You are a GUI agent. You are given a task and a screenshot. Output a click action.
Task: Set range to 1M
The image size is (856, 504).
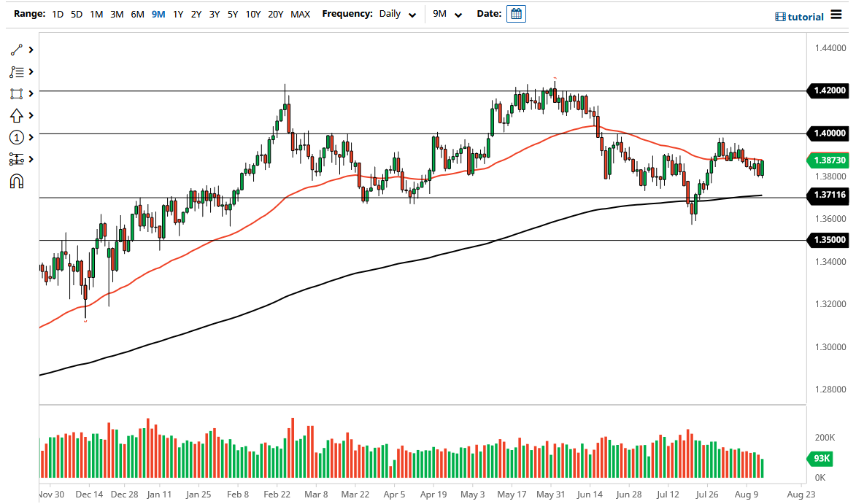(x=96, y=14)
